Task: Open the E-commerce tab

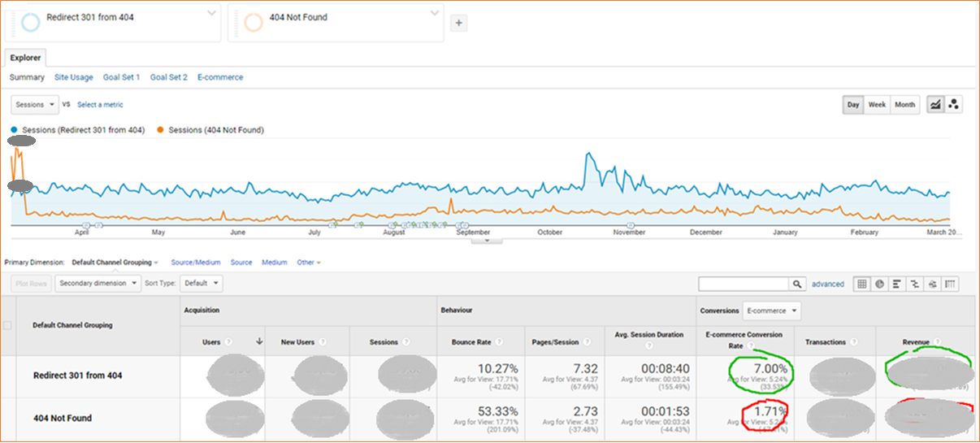Action: [220, 77]
